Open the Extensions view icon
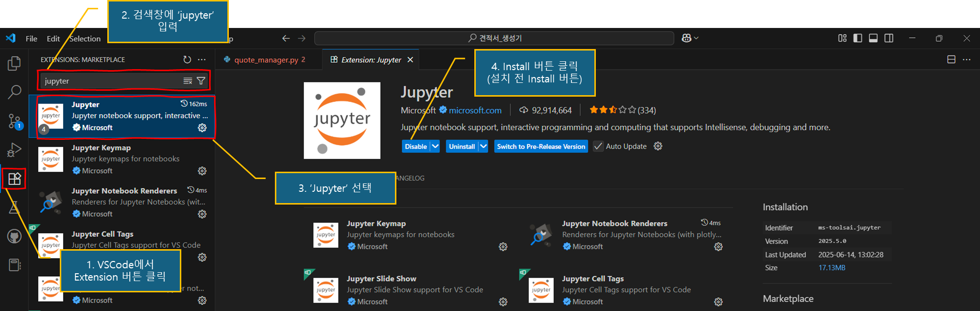This screenshot has height=311, width=980. [14, 179]
